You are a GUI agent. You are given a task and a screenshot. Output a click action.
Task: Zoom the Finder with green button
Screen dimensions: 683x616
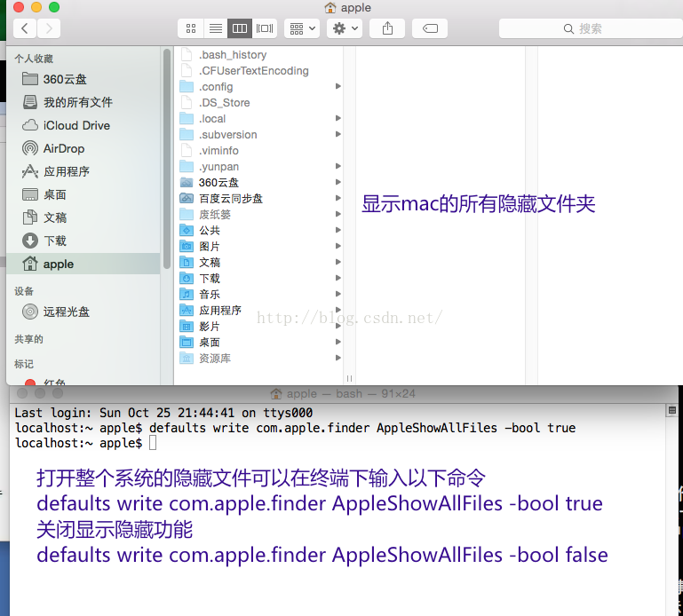pos(54,7)
